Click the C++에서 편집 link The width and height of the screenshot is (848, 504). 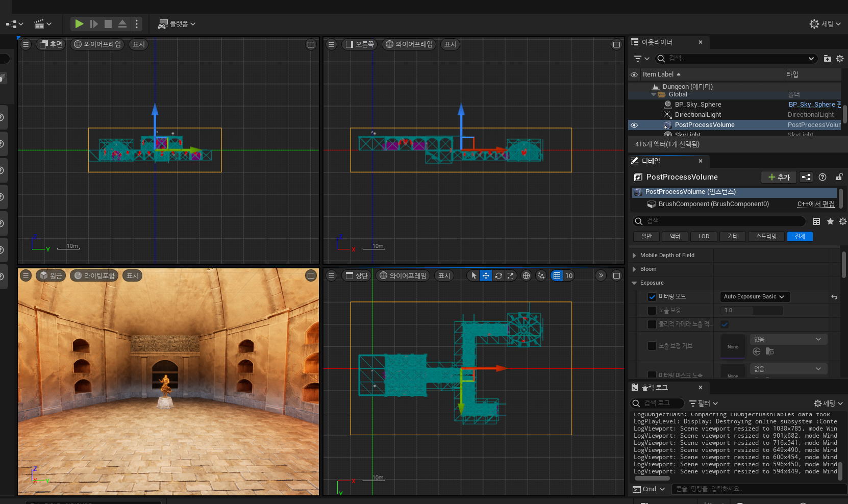(x=815, y=204)
